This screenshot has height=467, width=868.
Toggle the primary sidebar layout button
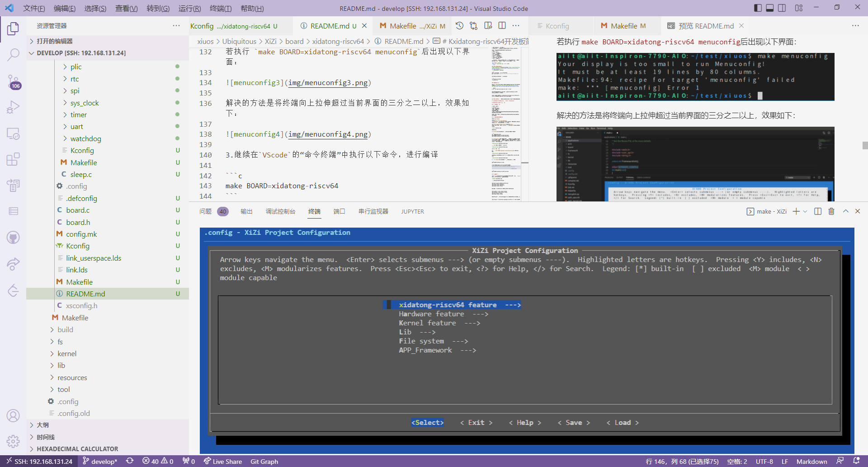(x=758, y=8)
